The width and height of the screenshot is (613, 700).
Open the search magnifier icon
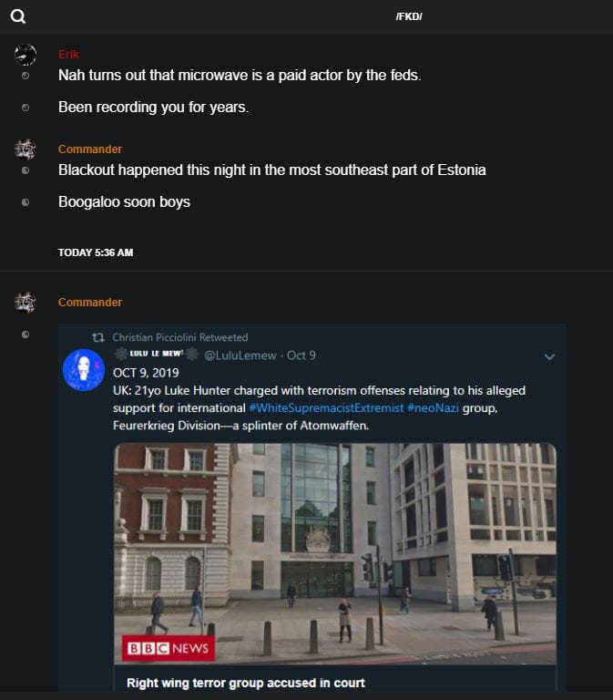18,16
